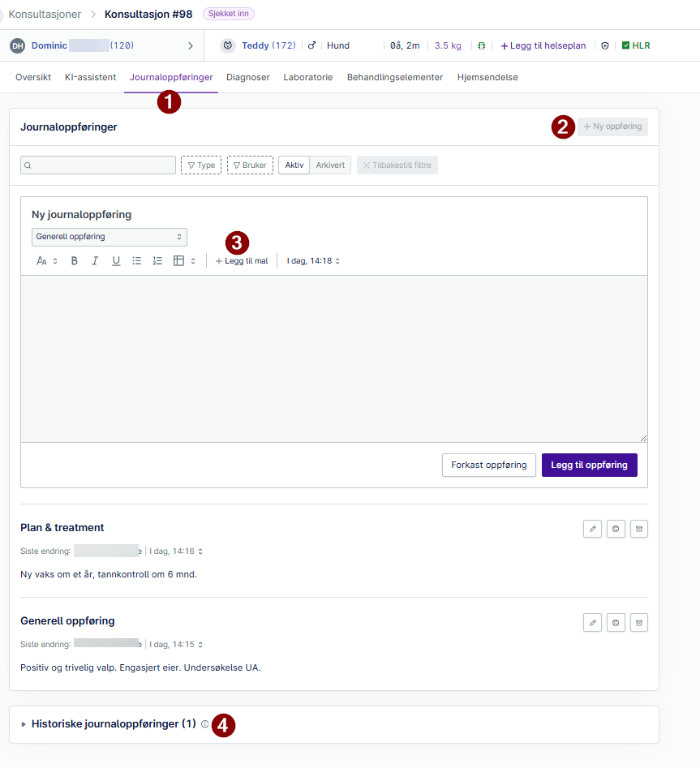Open the Laboratorie tab
The image size is (700, 768).
[308, 77]
